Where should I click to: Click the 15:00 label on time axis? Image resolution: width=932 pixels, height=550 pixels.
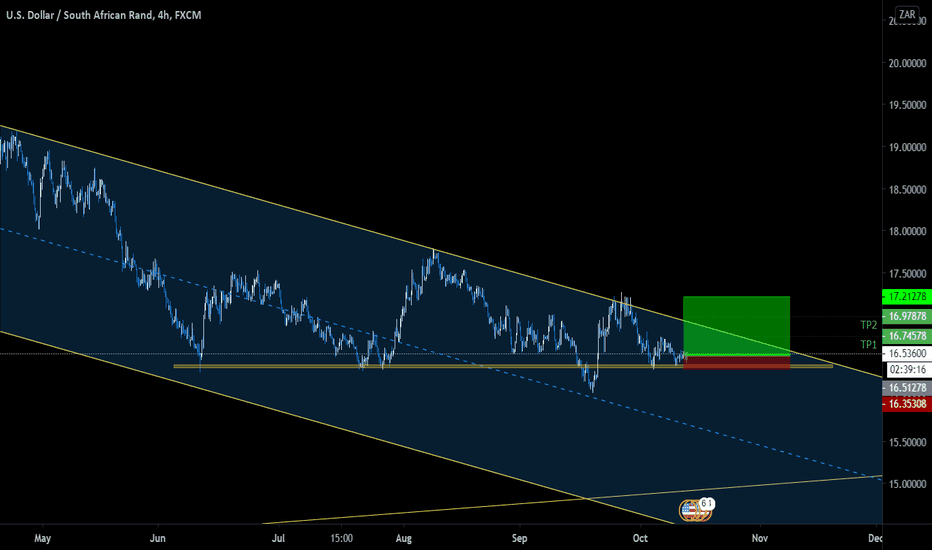pyautogui.click(x=341, y=538)
